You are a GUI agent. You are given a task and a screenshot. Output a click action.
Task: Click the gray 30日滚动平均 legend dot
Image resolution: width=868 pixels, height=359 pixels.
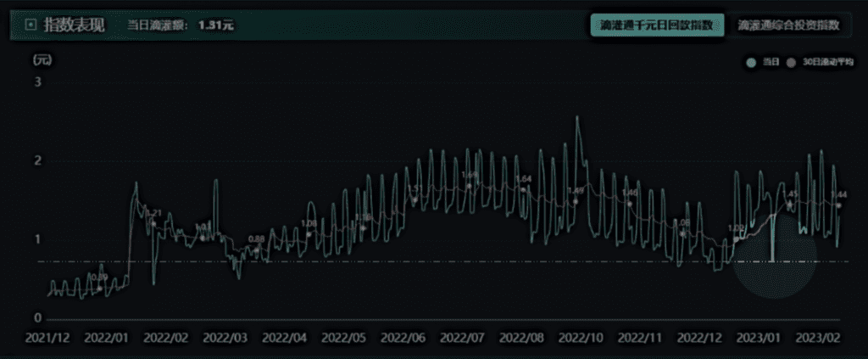point(791,63)
